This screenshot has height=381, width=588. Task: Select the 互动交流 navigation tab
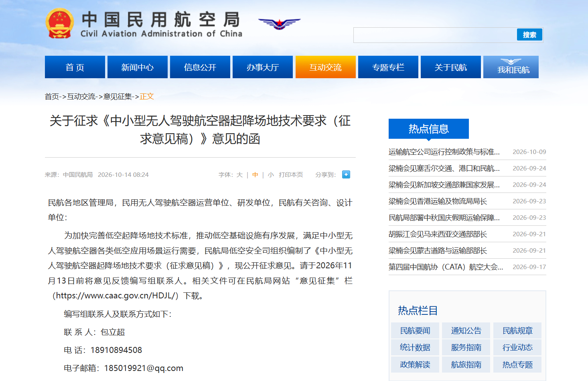tap(326, 67)
